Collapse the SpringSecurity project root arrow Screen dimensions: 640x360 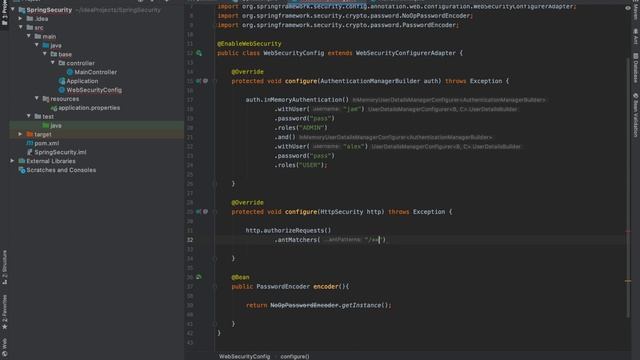(x=13, y=9)
